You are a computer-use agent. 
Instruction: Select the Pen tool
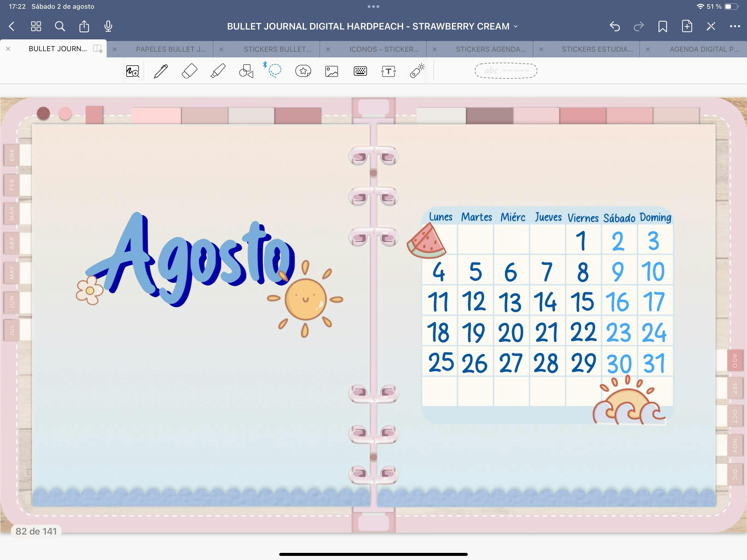161,71
